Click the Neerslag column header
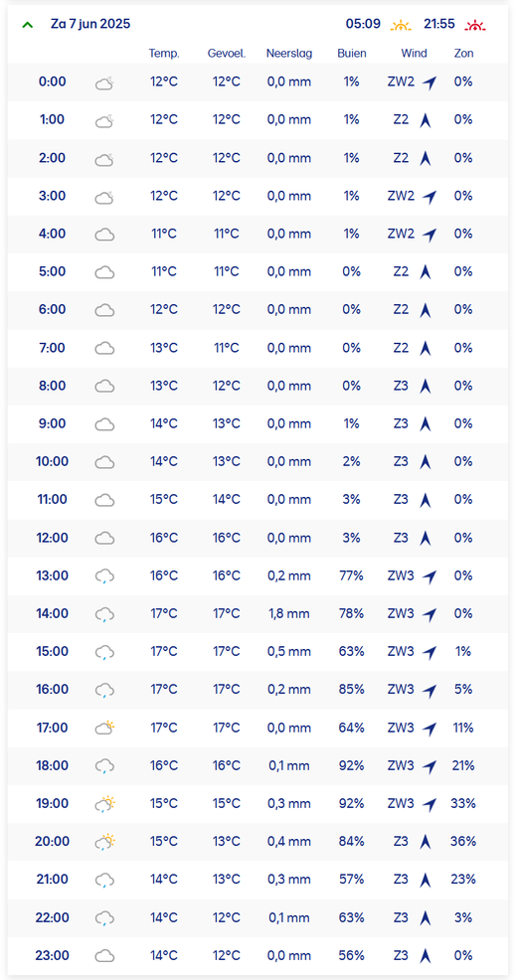Screen dimensions: 515x980 [288, 53]
